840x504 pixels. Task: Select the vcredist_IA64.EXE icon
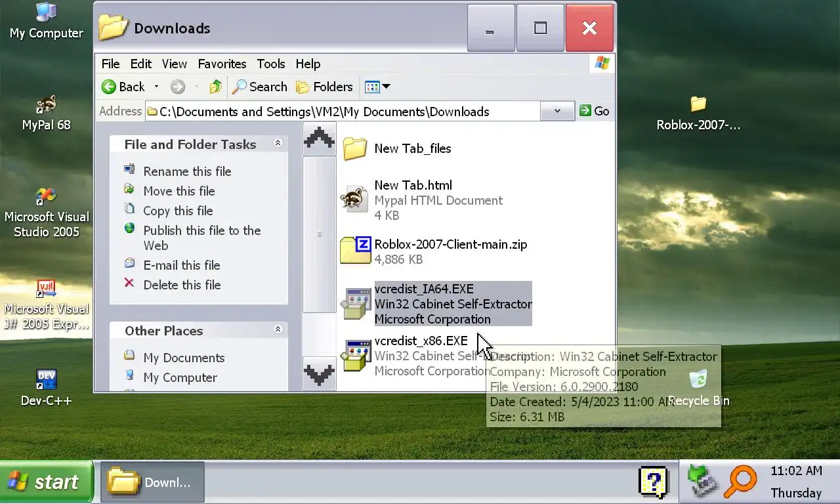coord(355,303)
